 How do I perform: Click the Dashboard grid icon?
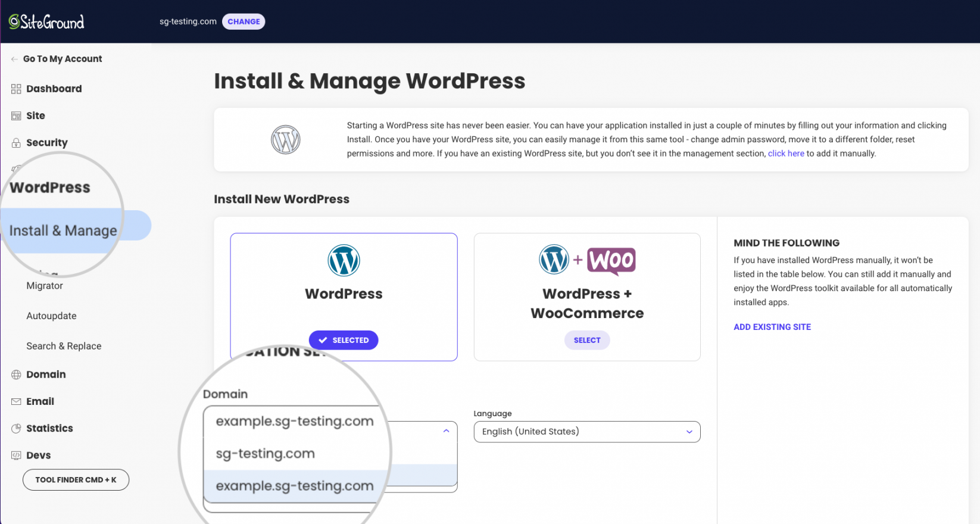pos(16,89)
